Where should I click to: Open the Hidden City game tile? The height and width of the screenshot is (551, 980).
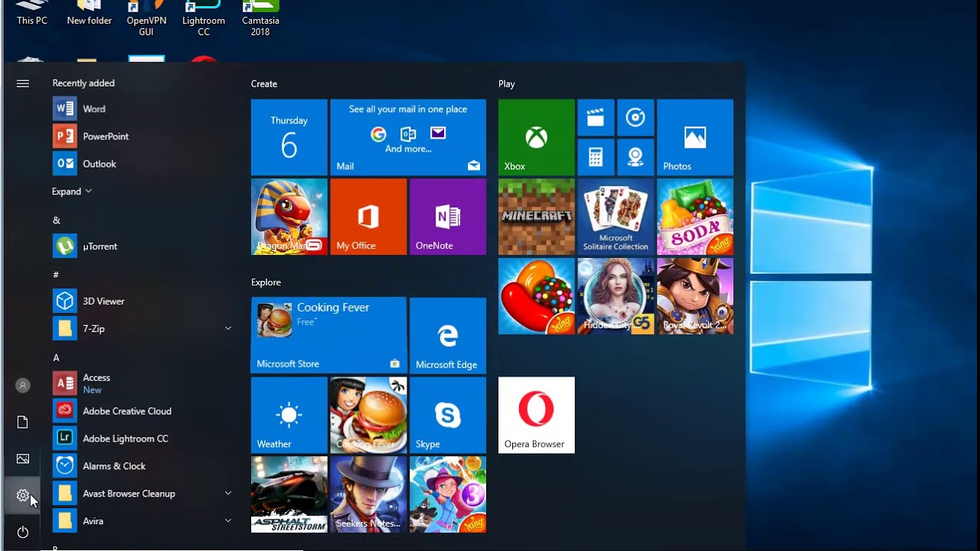(616, 296)
